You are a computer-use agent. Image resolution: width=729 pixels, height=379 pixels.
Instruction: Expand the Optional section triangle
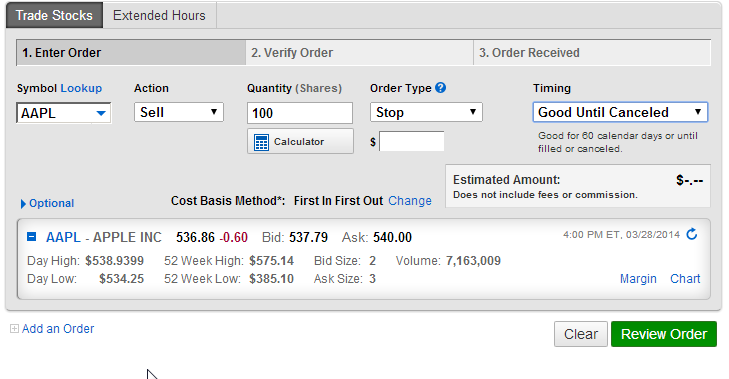(23, 204)
